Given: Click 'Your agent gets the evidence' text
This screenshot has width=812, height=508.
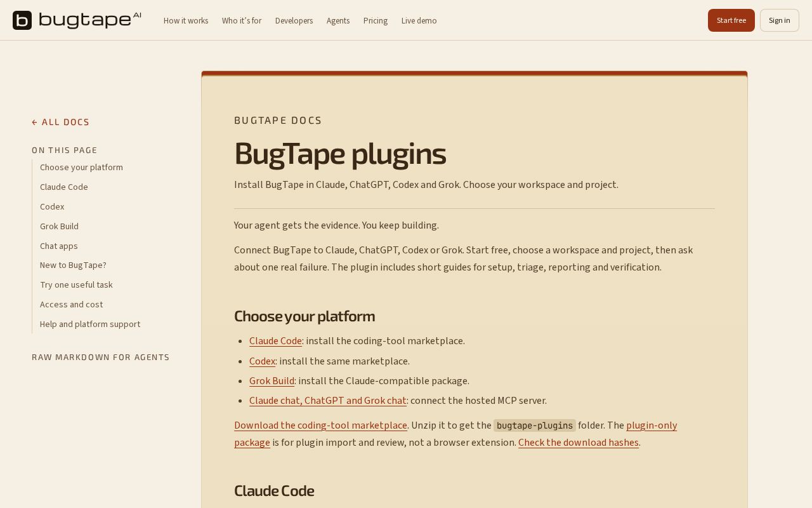Looking at the screenshot, I should pos(336,225).
